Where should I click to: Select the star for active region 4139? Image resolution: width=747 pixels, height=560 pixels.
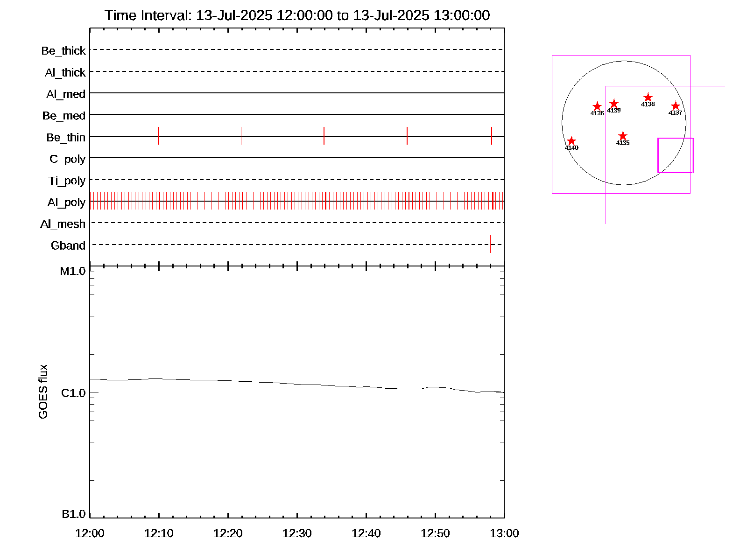click(614, 104)
